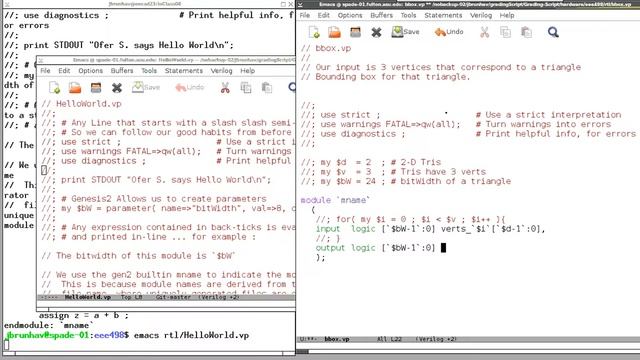Image resolution: width=640 pixels, height=360 pixels.
Task: Click 'module `mname`' line in bbox.vp
Action: pyautogui.click(x=335, y=200)
